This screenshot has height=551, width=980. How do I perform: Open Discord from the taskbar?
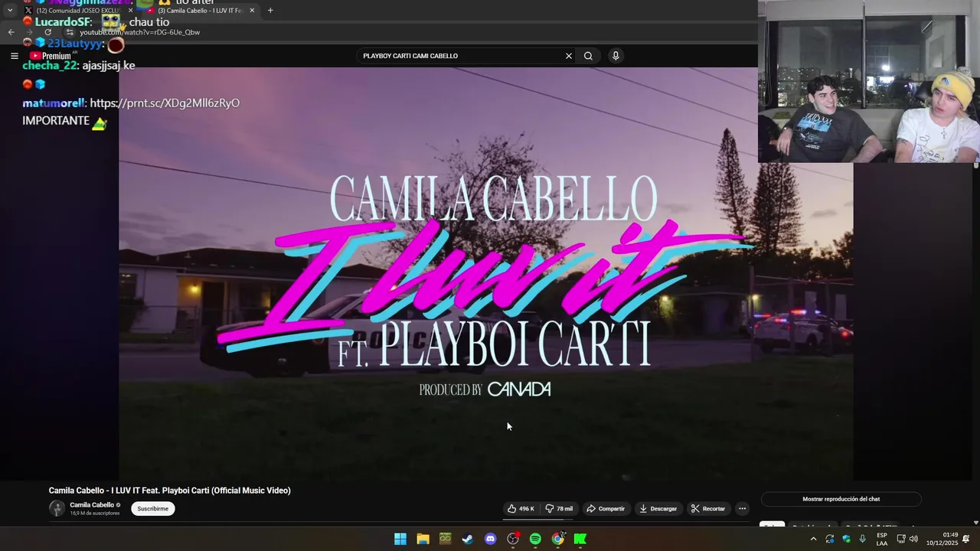point(490,539)
